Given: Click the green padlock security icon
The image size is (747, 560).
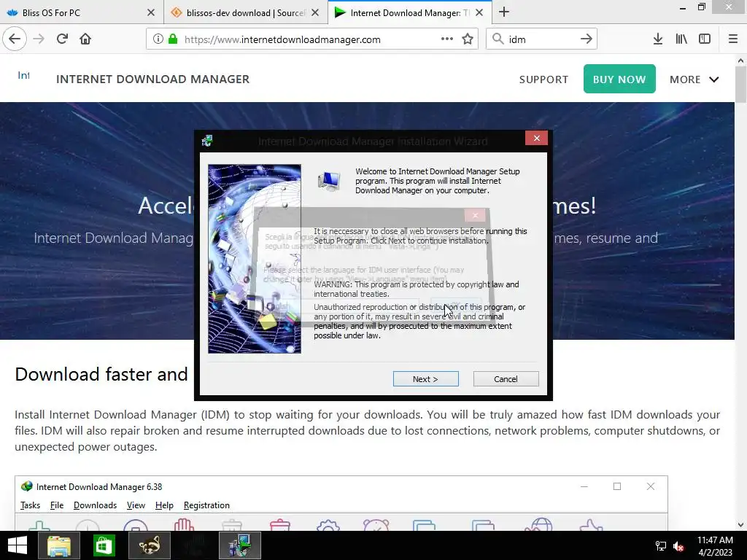Looking at the screenshot, I should (173, 39).
